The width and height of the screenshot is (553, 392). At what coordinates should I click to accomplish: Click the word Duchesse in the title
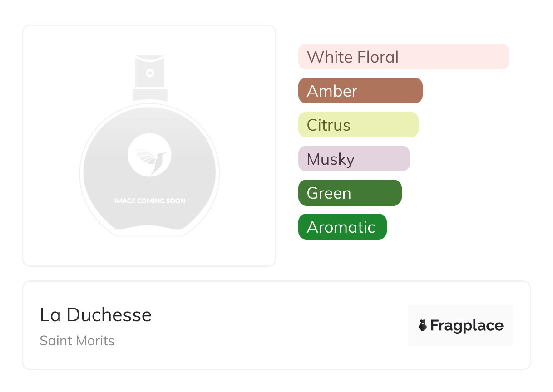[109, 315]
